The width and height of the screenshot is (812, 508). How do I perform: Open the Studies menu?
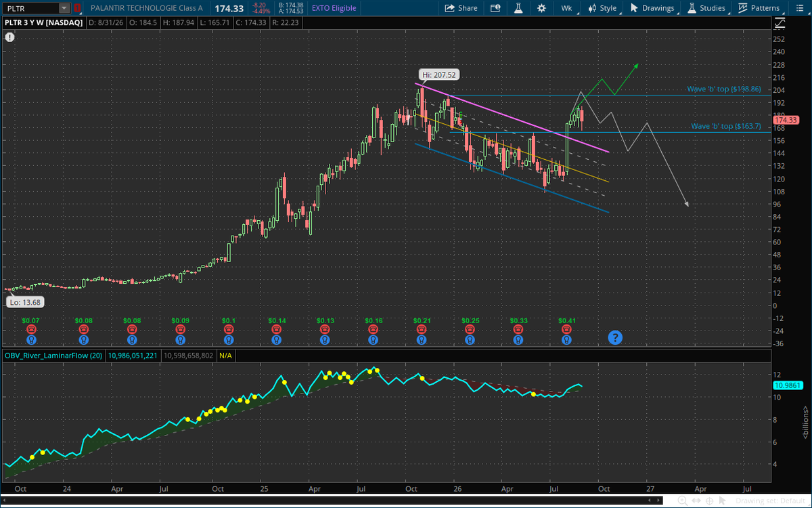(x=706, y=8)
